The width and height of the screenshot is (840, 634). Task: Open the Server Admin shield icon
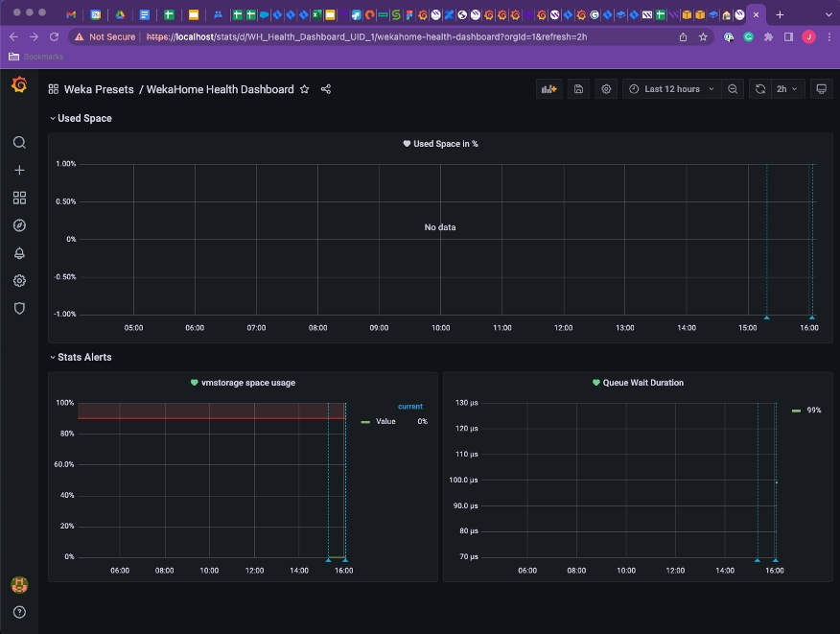pyautogui.click(x=19, y=309)
